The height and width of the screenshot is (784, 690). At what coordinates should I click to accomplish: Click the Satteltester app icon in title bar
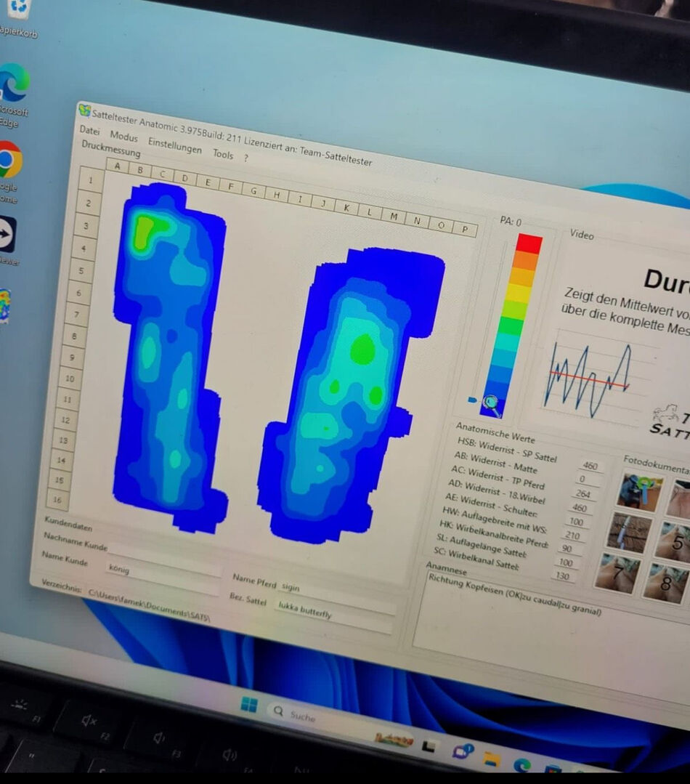tap(85, 110)
